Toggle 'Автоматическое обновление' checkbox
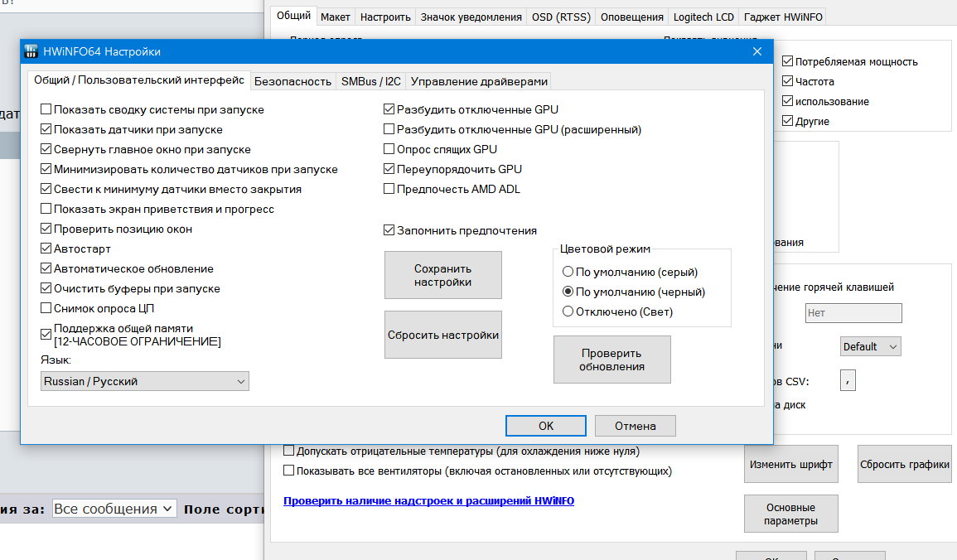This screenshot has height=560, width=957. click(46, 268)
